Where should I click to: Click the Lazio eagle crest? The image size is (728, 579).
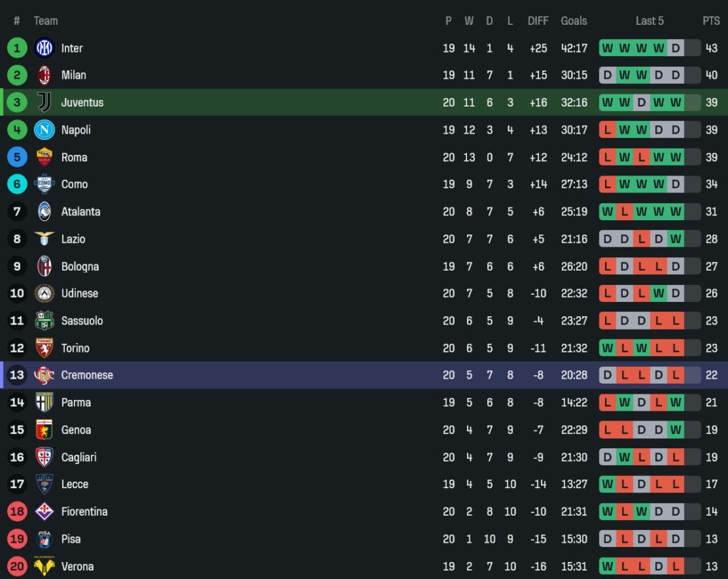tap(45, 239)
